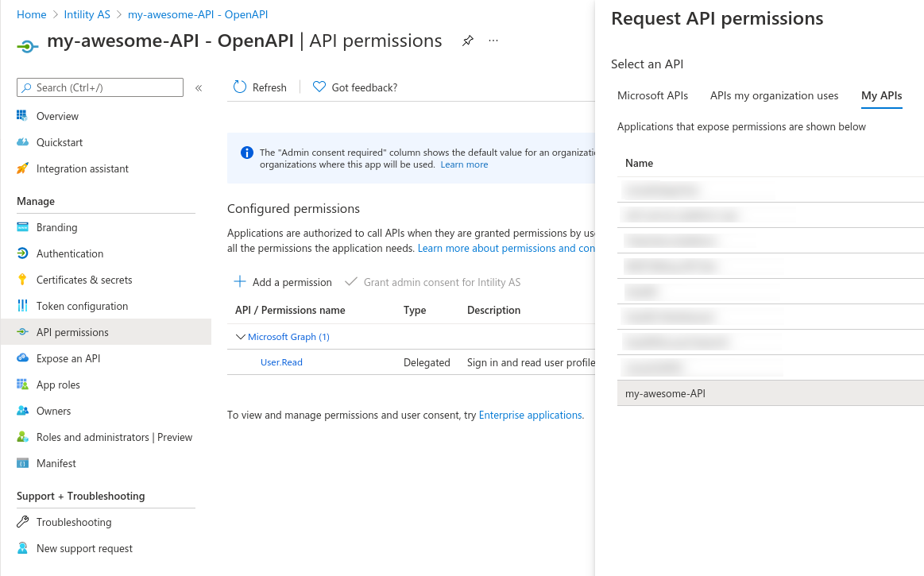This screenshot has height=576, width=924.
Task: Click the Expose an API cloud icon
Action: [x=22, y=358]
